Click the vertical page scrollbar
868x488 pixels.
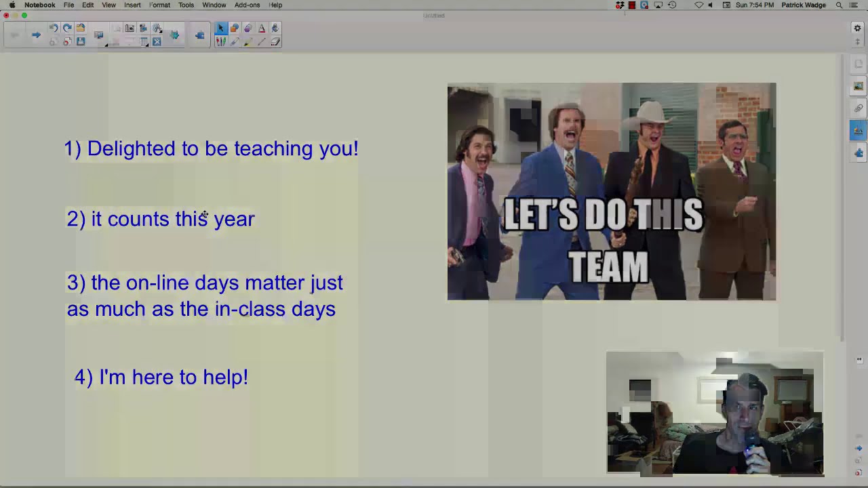pos(842,197)
